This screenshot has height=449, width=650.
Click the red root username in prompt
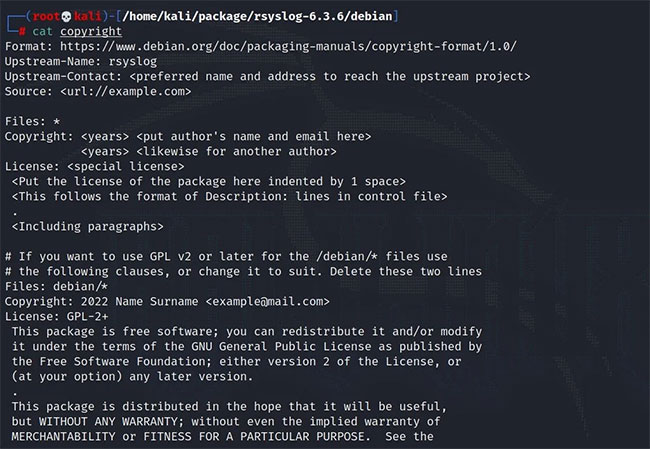pos(46,16)
